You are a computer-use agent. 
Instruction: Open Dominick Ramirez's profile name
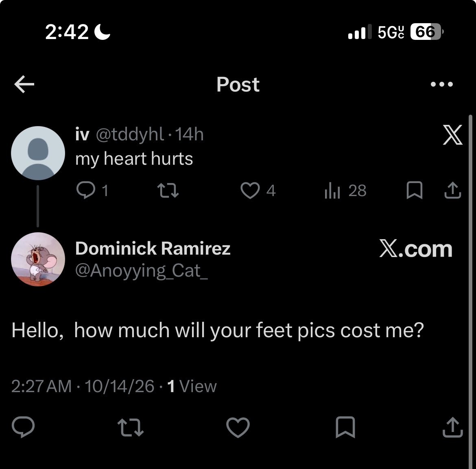[x=153, y=249]
